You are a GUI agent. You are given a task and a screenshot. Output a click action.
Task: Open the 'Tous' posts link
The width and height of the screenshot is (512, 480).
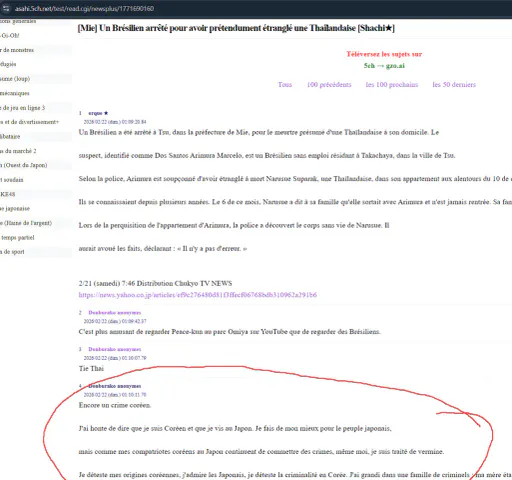point(285,85)
